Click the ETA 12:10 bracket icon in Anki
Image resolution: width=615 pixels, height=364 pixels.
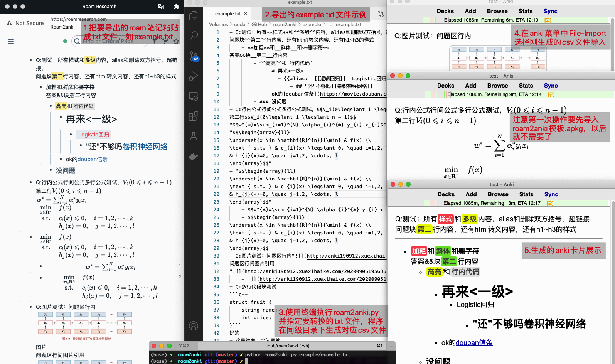click(x=548, y=20)
